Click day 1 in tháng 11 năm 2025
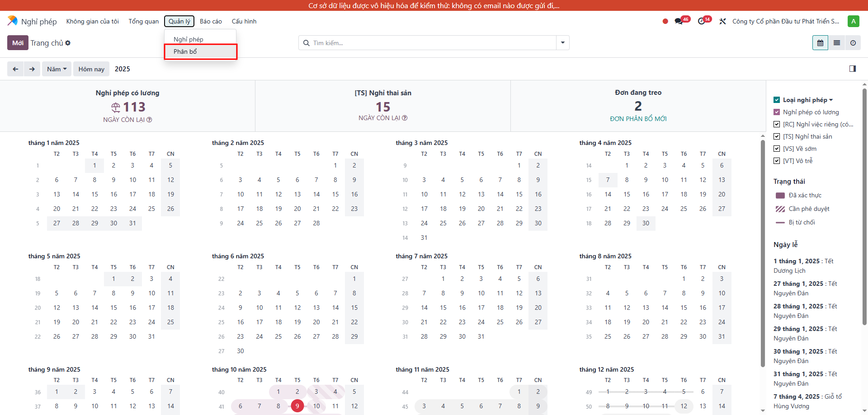868x415 pixels. (519, 392)
